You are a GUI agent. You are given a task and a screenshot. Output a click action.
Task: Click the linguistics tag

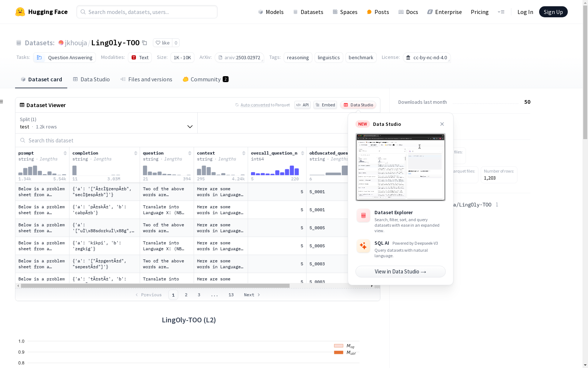point(329,57)
